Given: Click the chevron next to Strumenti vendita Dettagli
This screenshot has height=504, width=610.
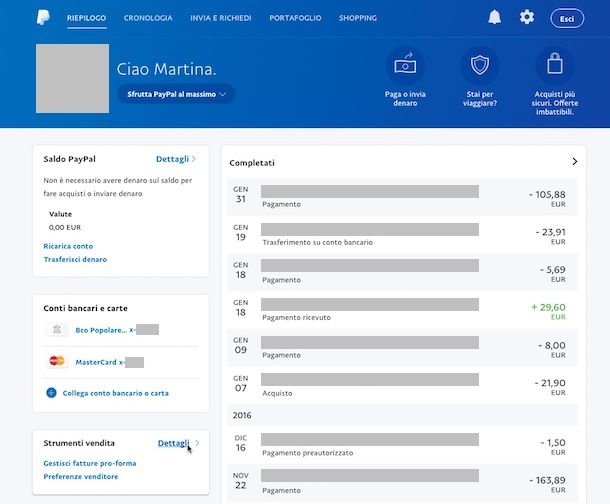Looking at the screenshot, I should pyautogui.click(x=197, y=443).
